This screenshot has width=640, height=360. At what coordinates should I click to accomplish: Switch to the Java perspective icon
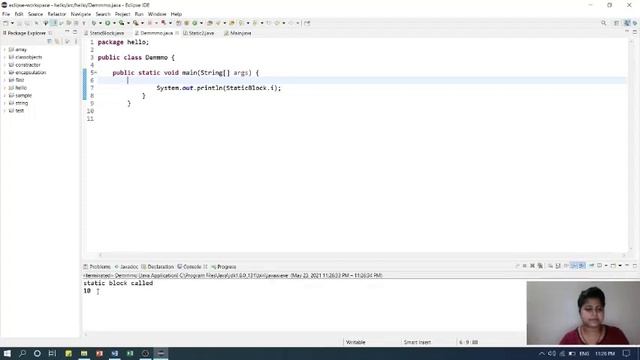pos(627,23)
